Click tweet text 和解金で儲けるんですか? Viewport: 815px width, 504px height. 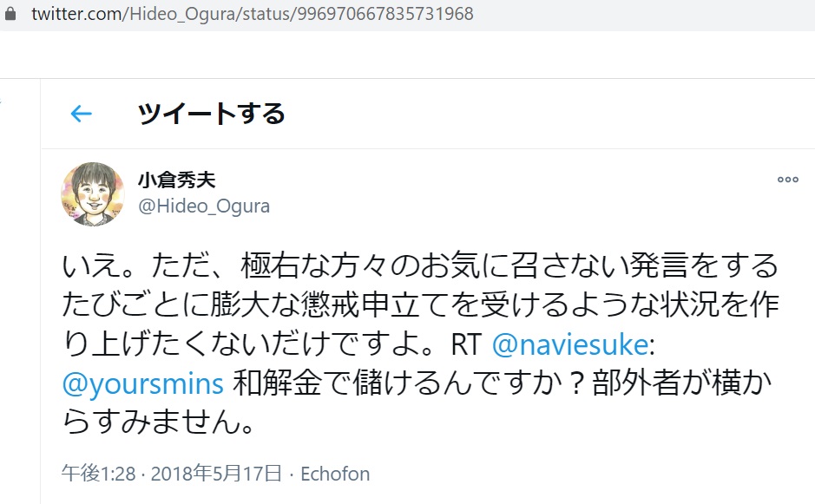407,383
